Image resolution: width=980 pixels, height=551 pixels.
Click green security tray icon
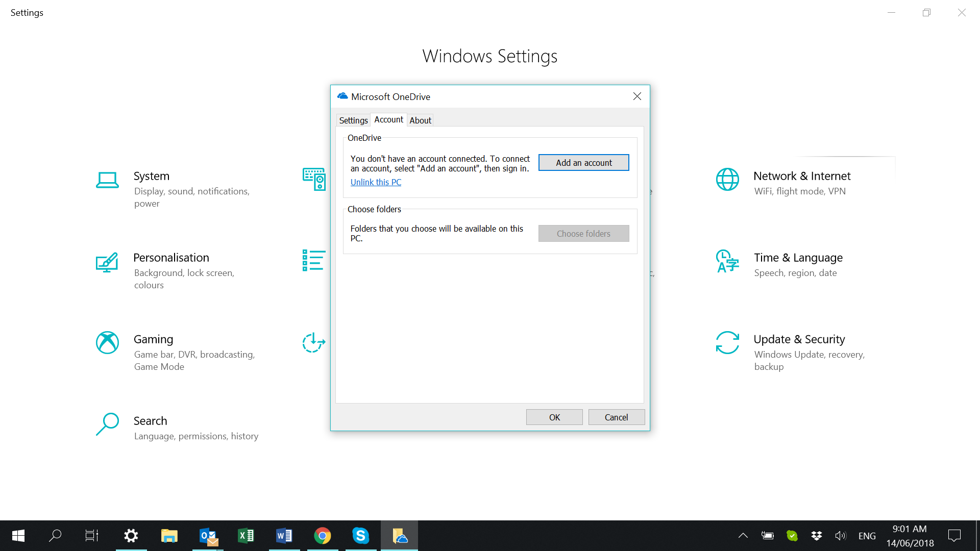[792, 536]
